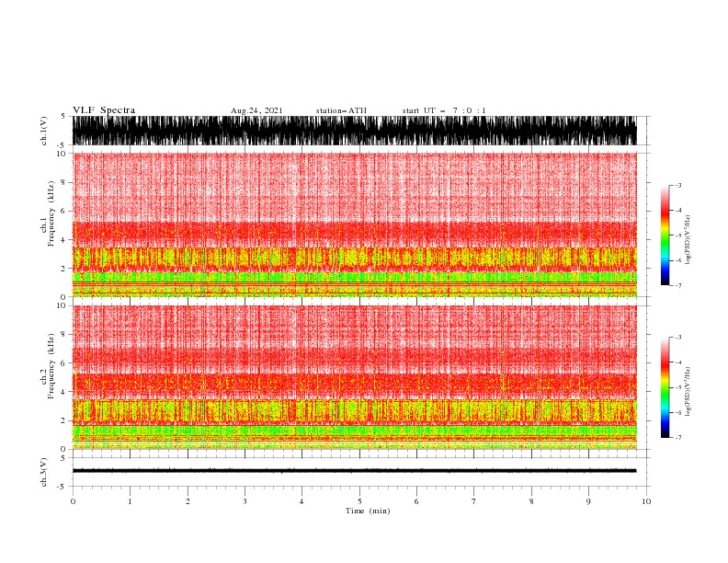Select the "start UT = 7 :0 :1" text
This screenshot has height=563, width=728.
pos(444,110)
